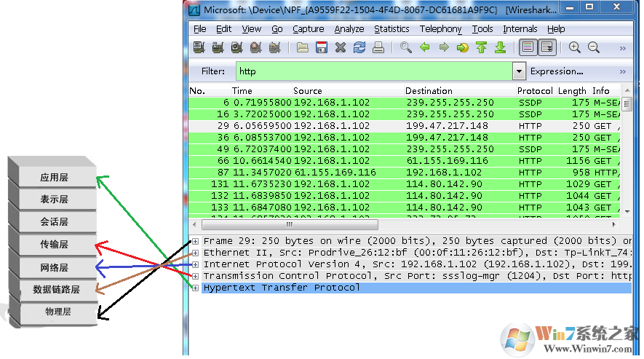
Task: Open the Telephony menu
Action: coord(440,29)
